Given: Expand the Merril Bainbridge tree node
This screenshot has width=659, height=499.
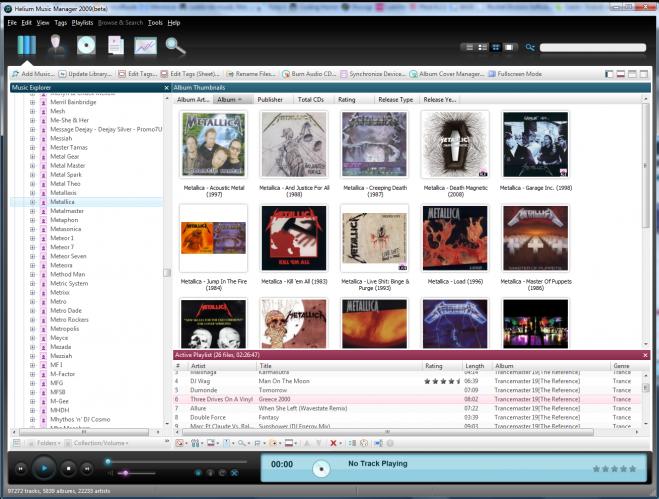Looking at the screenshot, I should (x=32, y=102).
